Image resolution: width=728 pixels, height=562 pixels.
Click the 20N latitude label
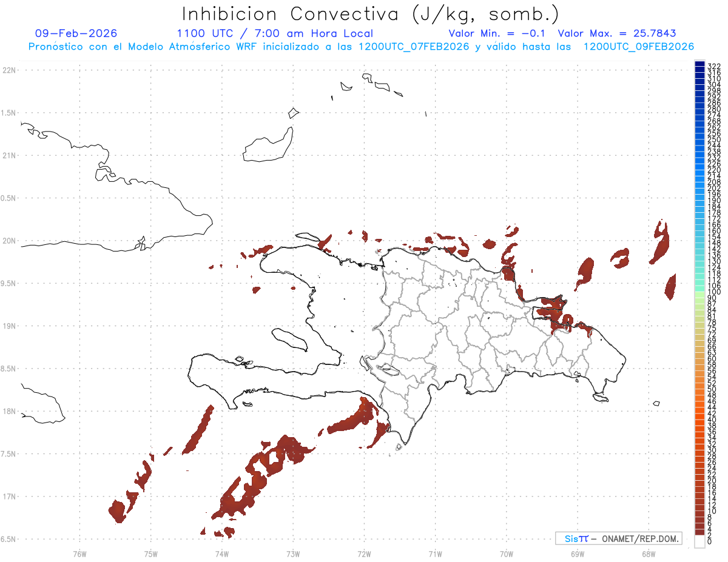(9, 241)
